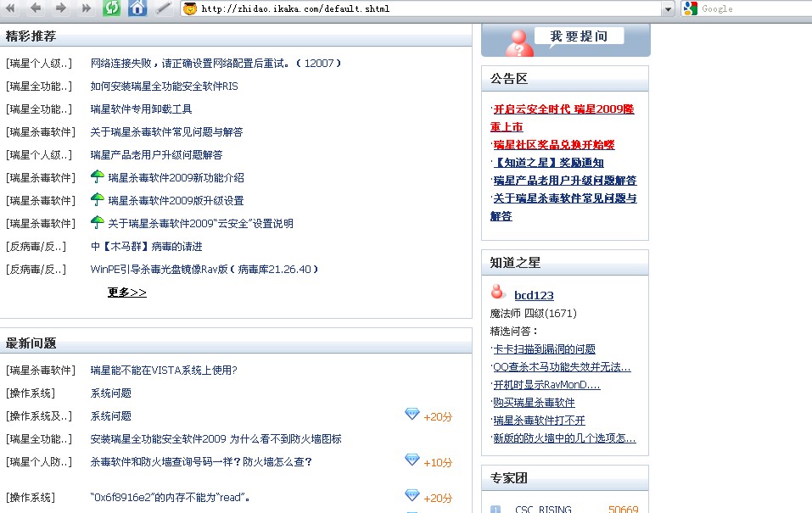
Task: Open 杀毒软件和防火墙查询号码一样 question
Action: coord(201,462)
